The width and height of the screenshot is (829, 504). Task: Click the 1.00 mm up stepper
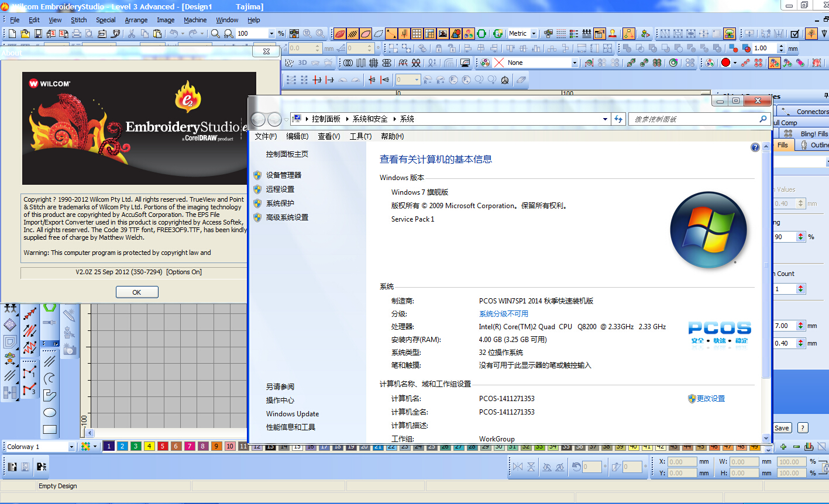780,46
